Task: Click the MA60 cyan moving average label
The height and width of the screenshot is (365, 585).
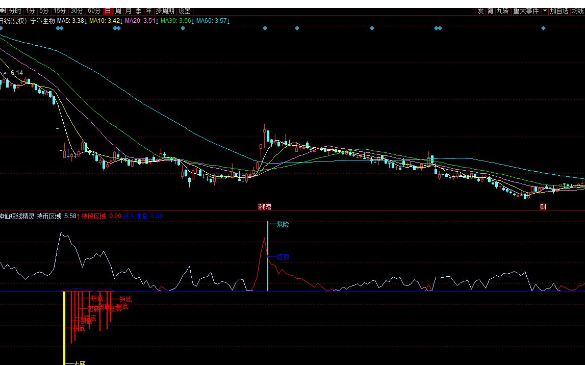Action: tap(212, 21)
